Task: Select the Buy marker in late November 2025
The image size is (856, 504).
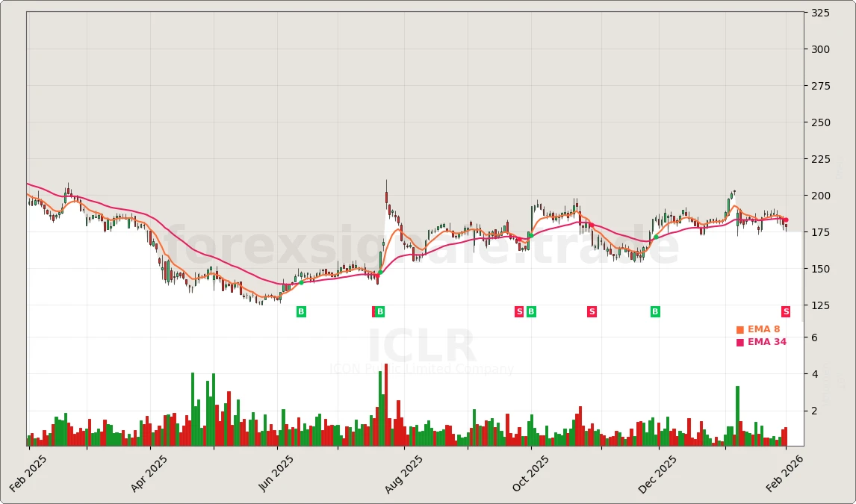Action: pos(655,312)
